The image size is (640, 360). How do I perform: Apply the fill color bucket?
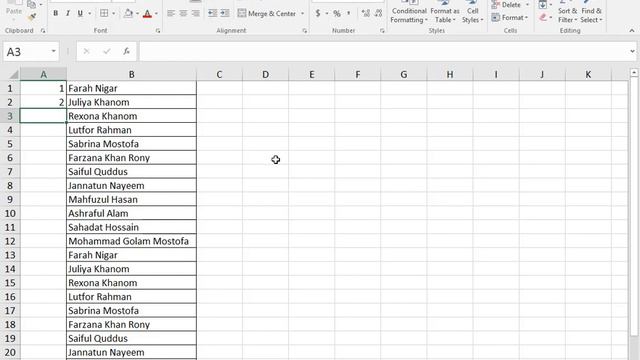(128, 13)
